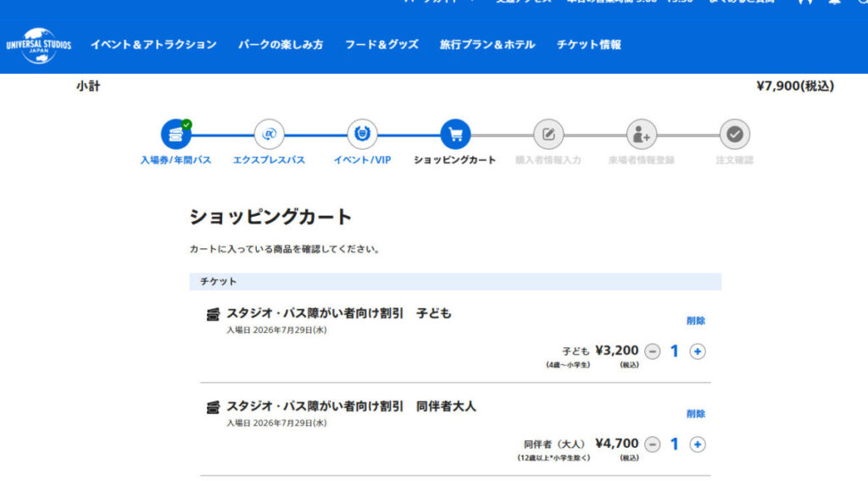Delete the 同伴者大人 ticket via 削除

pyautogui.click(x=695, y=413)
